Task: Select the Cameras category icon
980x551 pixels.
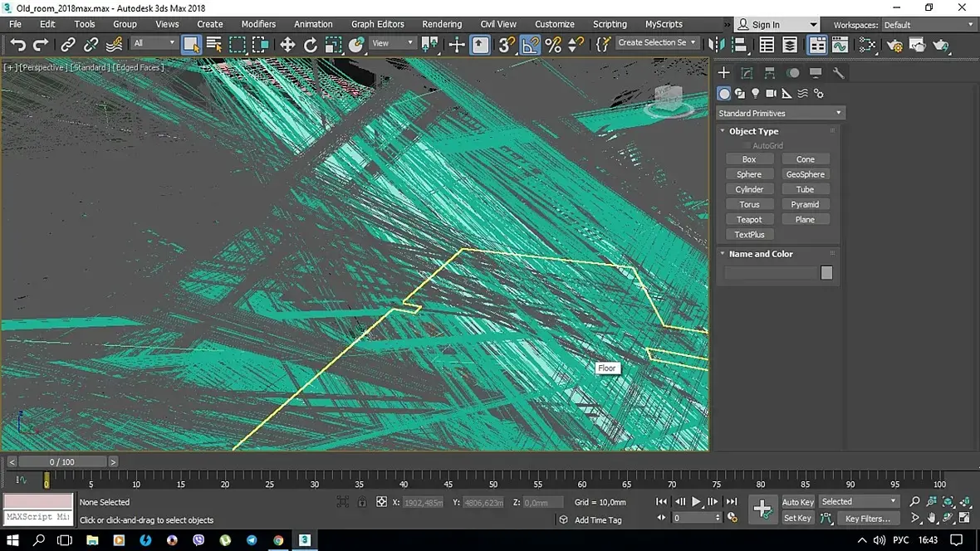Action: [771, 94]
